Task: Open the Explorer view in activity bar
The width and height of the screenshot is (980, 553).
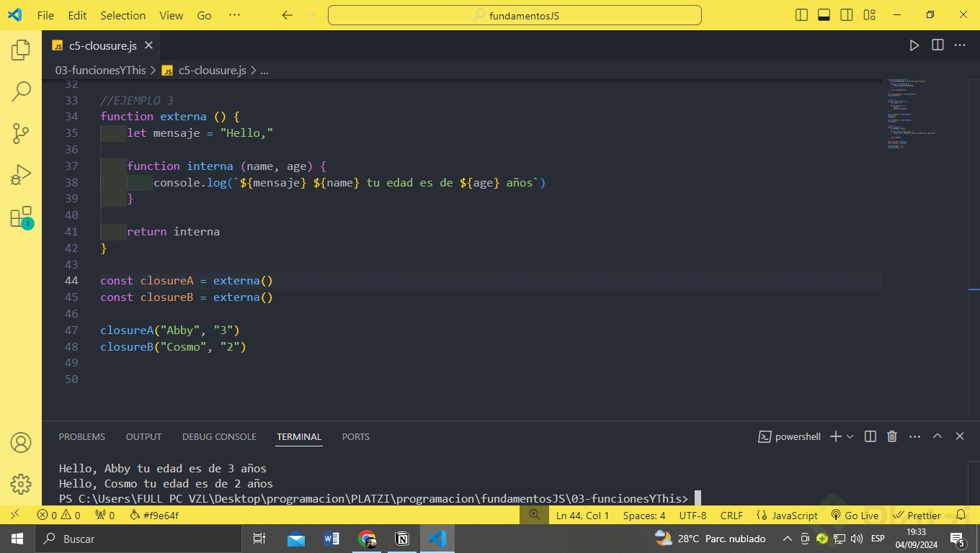Action: coord(21,50)
